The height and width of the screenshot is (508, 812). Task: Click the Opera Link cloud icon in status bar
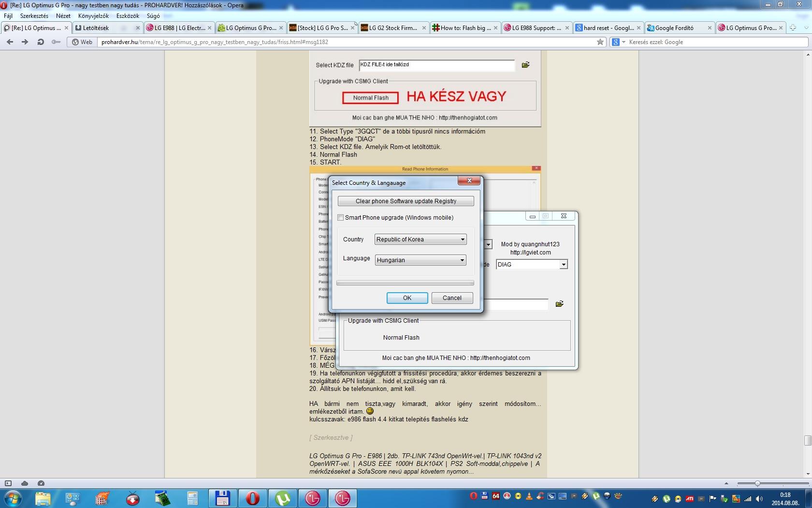[25, 483]
